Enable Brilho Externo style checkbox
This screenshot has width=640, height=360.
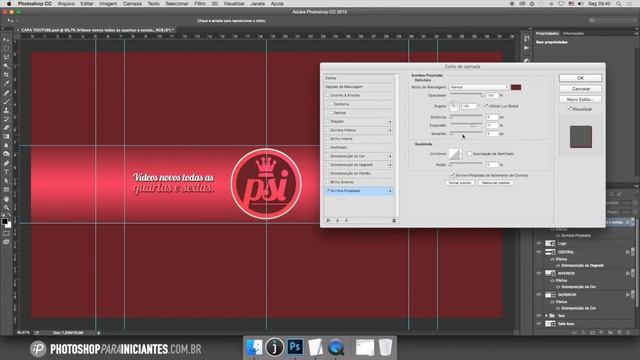(328, 182)
